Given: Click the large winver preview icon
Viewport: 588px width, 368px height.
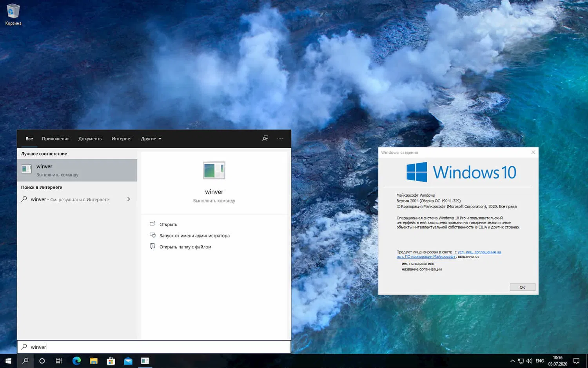Looking at the screenshot, I should pyautogui.click(x=214, y=170).
